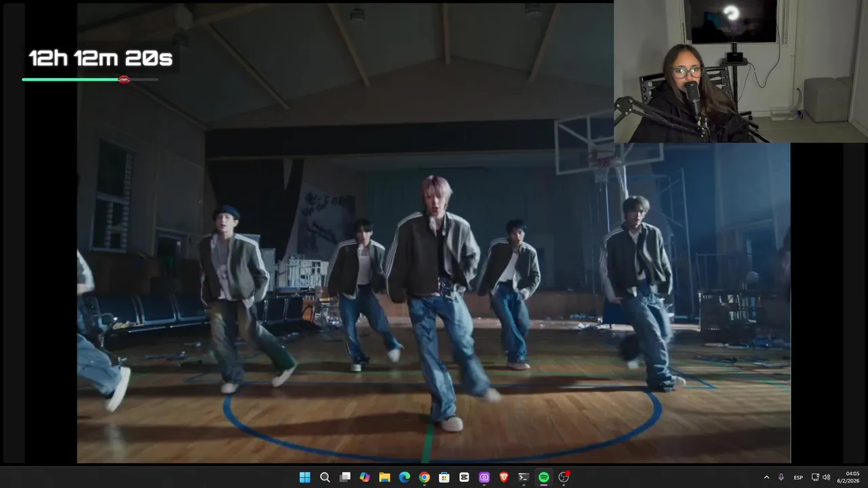This screenshot has height=488, width=868.
Task: Open the volume speaker tray icon
Action: point(826,477)
